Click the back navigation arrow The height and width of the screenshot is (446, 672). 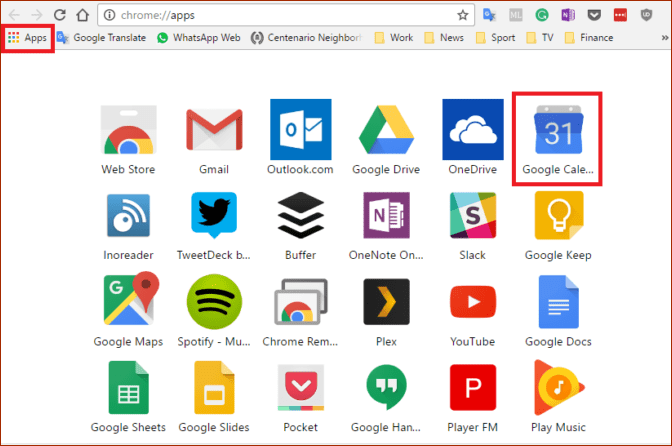(14, 15)
